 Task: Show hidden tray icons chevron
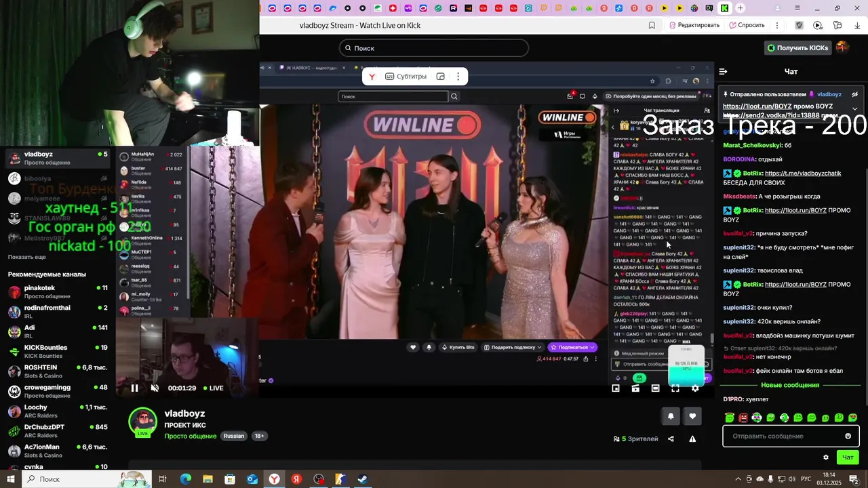738,479
